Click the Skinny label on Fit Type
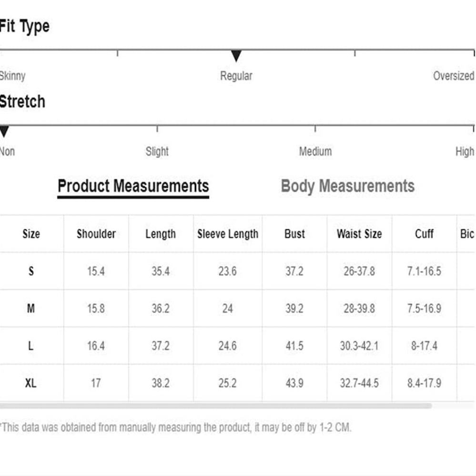476x476 pixels. 12,76
